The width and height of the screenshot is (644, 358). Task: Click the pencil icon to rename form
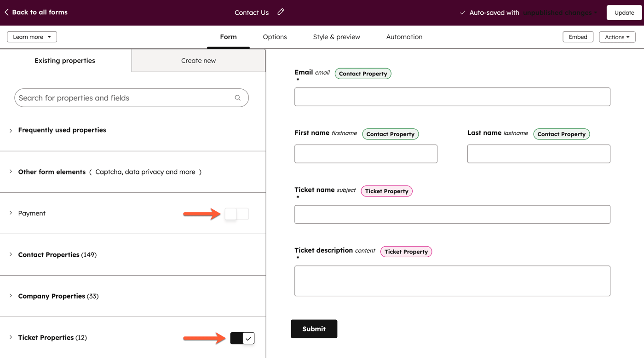coord(281,12)
